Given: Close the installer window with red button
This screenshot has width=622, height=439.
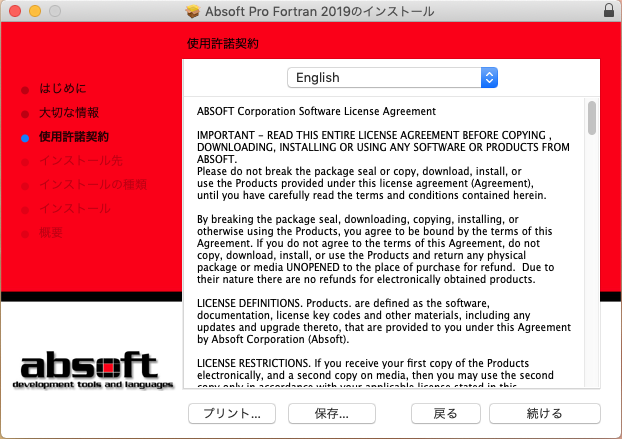Looking at the screenshot, I should 15,11.
